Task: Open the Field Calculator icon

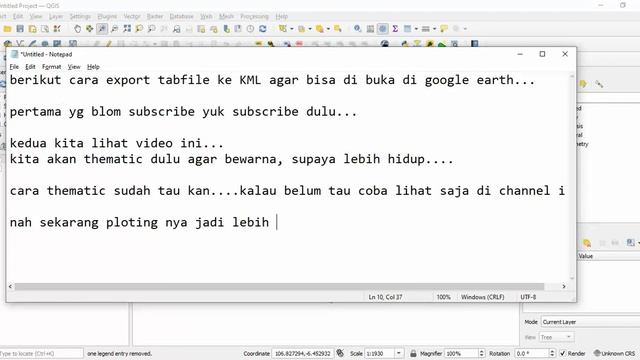Action: (370, 29)
